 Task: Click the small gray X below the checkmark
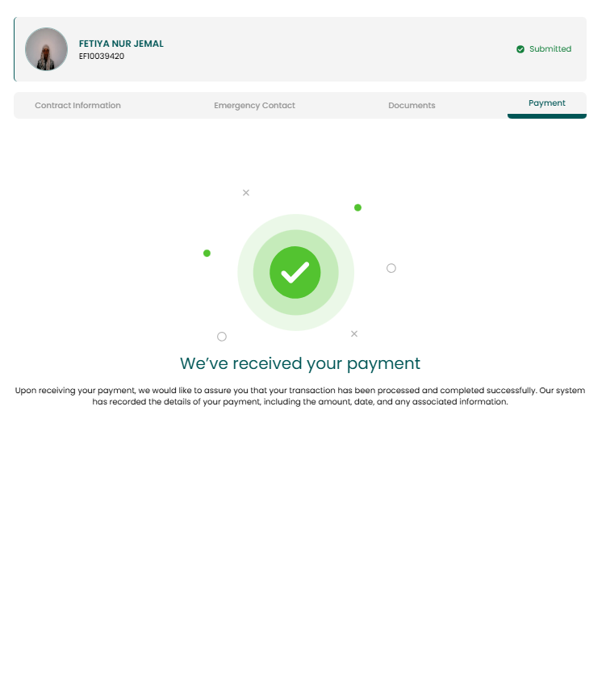[x=354, y=334]
